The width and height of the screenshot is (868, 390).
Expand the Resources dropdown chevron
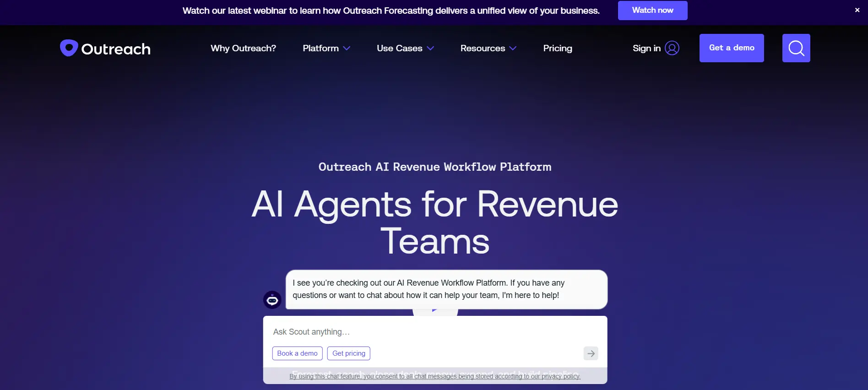[513, 49]
